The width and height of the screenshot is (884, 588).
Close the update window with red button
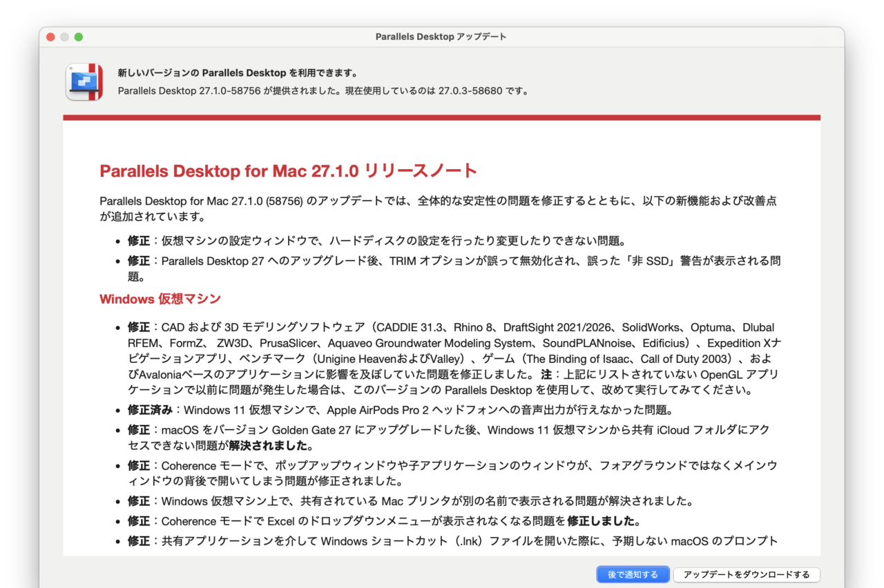pyautogui.click(x=50, y=37)
